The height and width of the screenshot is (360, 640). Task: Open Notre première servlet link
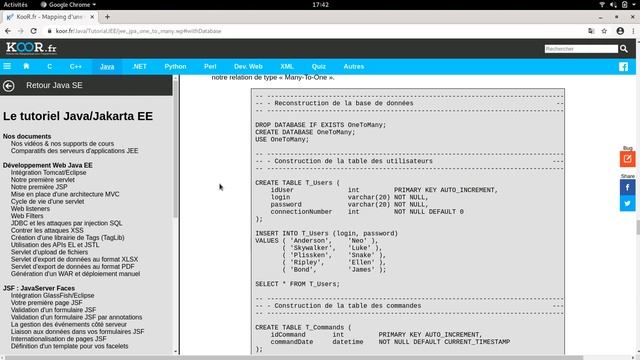[x=43, y=180]
